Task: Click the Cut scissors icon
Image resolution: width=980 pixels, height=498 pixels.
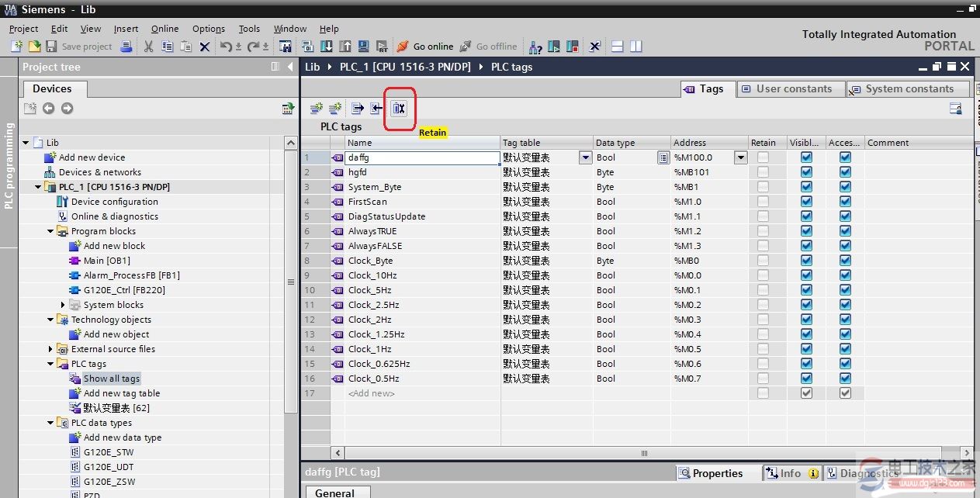Action: (x=148, y=47)
